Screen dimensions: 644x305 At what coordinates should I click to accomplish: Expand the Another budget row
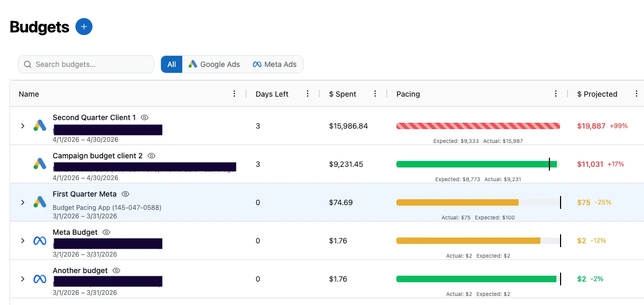[22, 279]
